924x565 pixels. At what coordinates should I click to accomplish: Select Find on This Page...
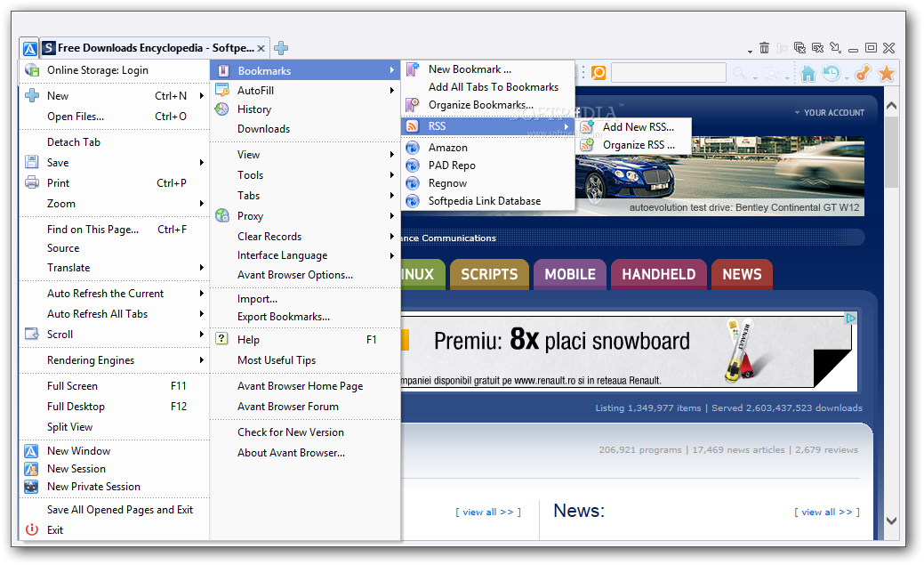[115, 230]
